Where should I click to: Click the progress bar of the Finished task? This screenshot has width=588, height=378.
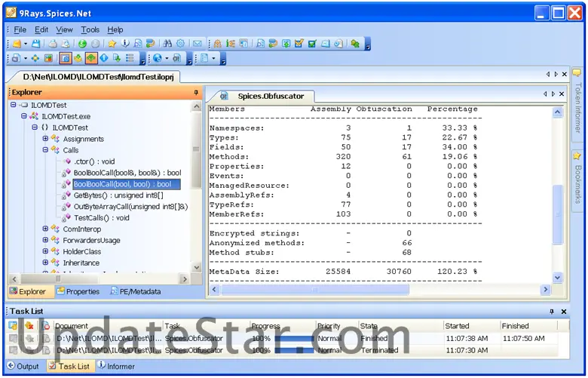[294, 338]
